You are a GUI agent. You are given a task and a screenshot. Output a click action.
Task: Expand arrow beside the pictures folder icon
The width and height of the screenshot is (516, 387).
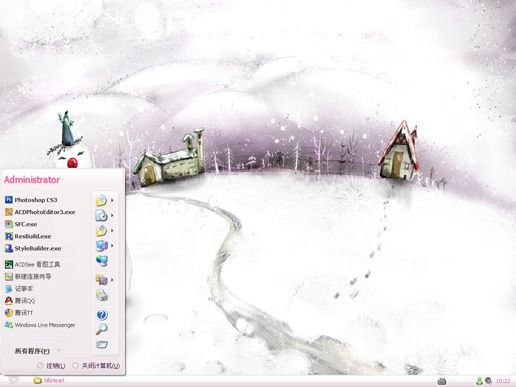(x=112, y=230)
